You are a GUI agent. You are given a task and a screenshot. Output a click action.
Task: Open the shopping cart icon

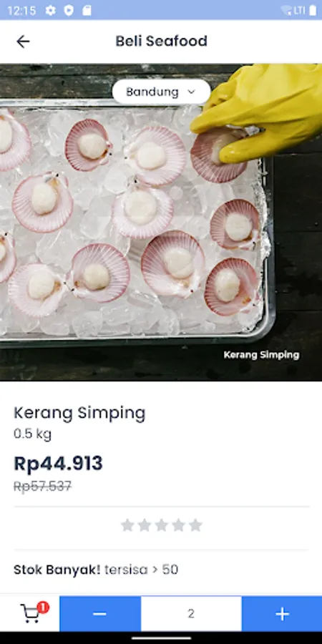tap(30, 614)
